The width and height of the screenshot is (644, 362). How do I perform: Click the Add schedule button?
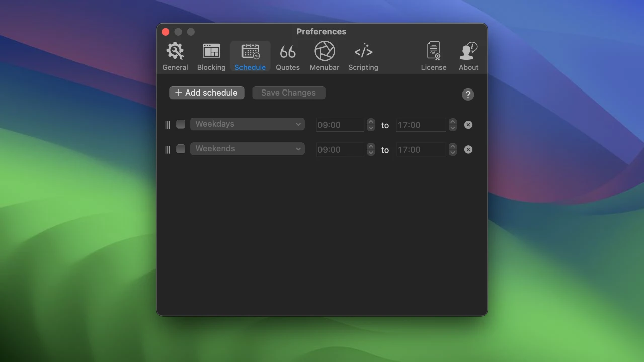tap(207, 93)
